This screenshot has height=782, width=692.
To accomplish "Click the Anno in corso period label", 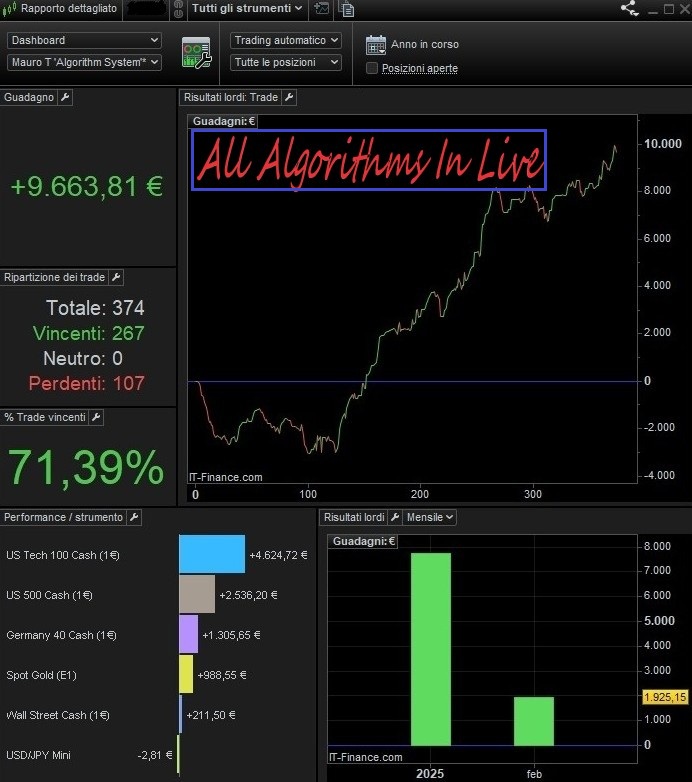I will click(425, 44).
